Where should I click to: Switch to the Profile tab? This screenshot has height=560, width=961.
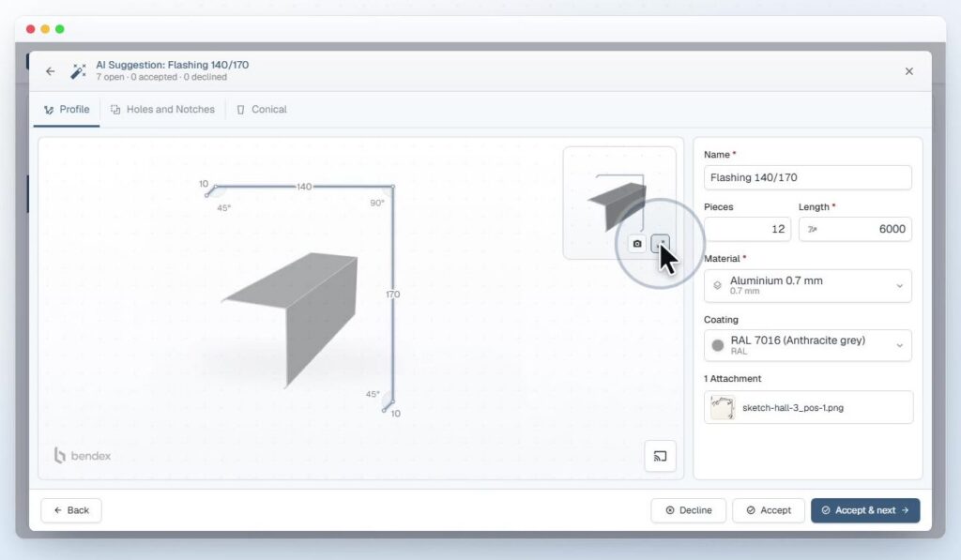(67, 110)
